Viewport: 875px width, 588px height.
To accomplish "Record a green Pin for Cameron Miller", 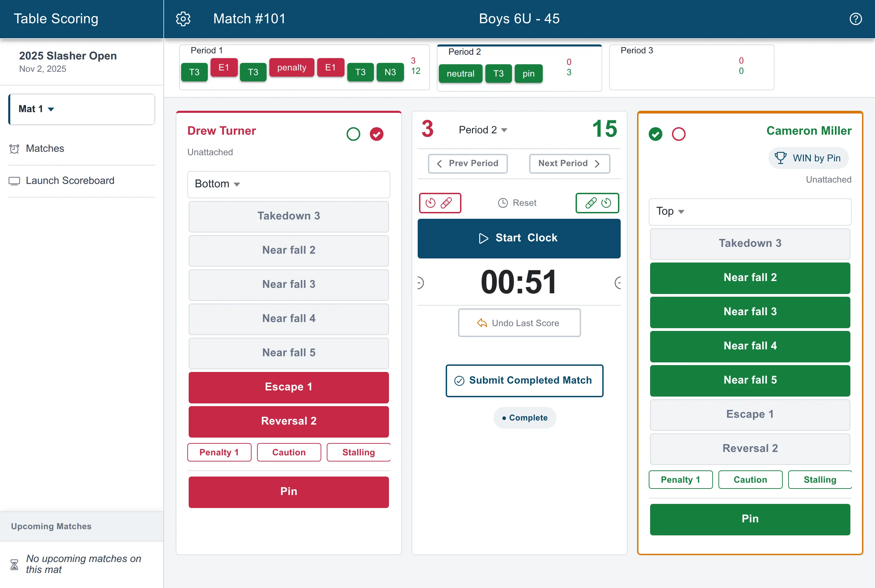I will 750,519.
